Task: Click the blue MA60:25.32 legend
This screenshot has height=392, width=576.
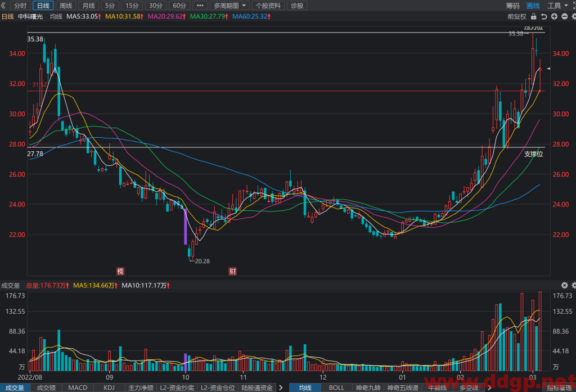Action: click(x=251, y=16)
